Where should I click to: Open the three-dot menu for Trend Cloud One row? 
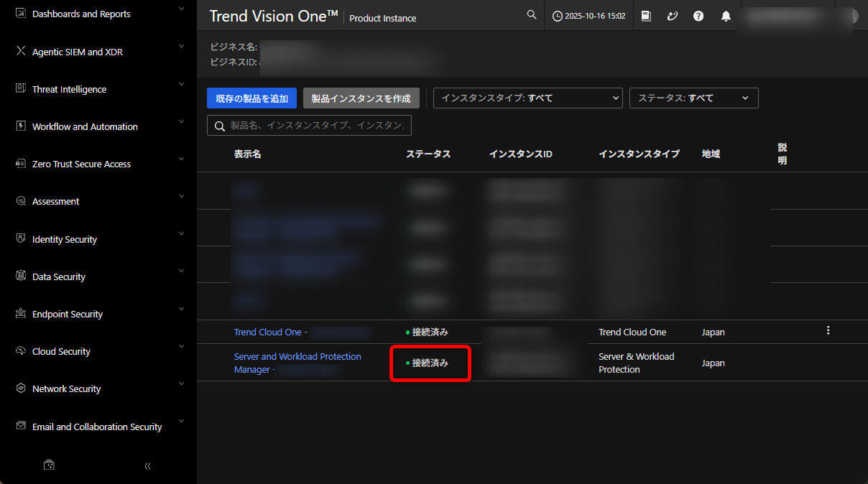pyautogui.click(x=828, y=330)
